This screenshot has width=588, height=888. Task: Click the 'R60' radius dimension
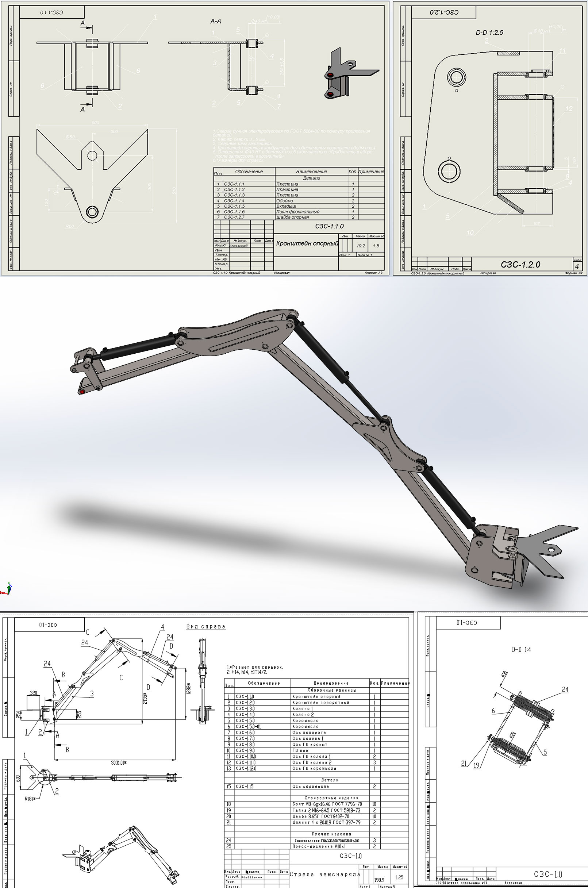70,227
